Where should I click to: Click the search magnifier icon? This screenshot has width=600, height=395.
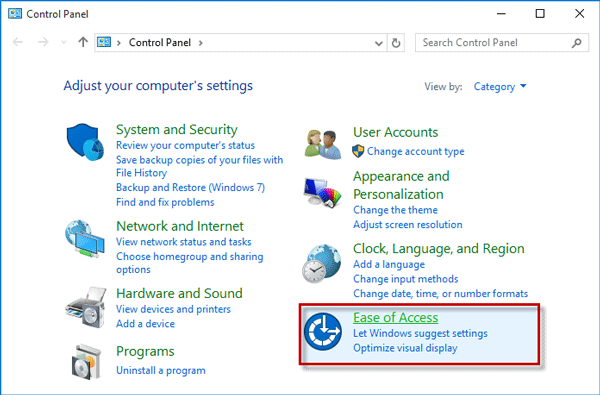577,43
